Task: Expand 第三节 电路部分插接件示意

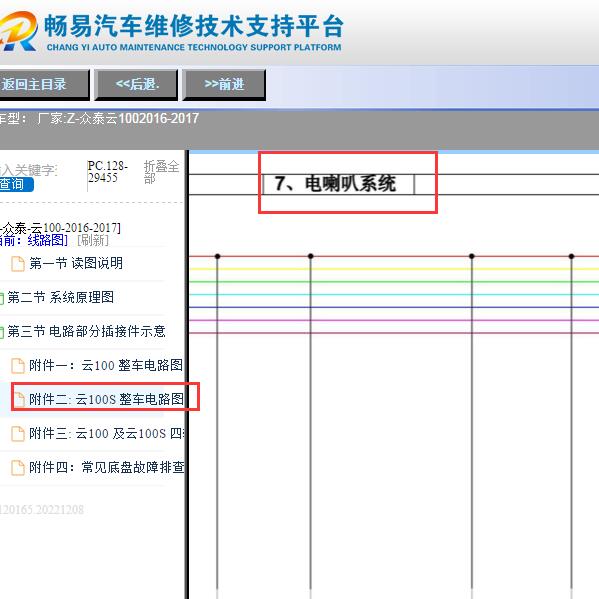Action: tap(86, 331)
